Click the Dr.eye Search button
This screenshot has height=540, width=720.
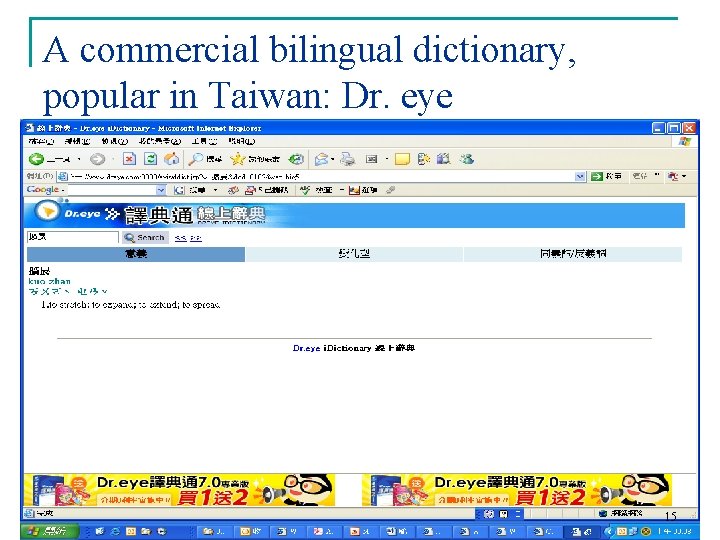[x=146, y=237]
